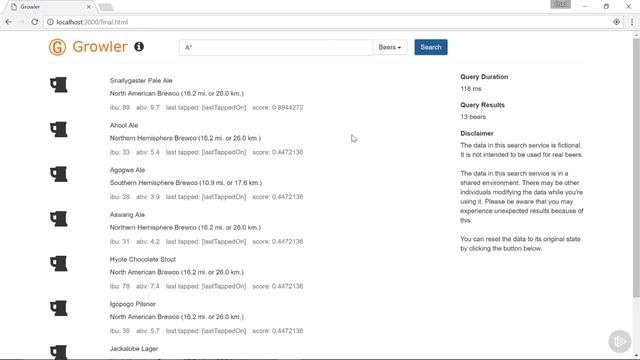This screenshot has width=640, height=360.
Task: Click the beer mug icon for Aswang Ale
Action: [x=59, y=219]
